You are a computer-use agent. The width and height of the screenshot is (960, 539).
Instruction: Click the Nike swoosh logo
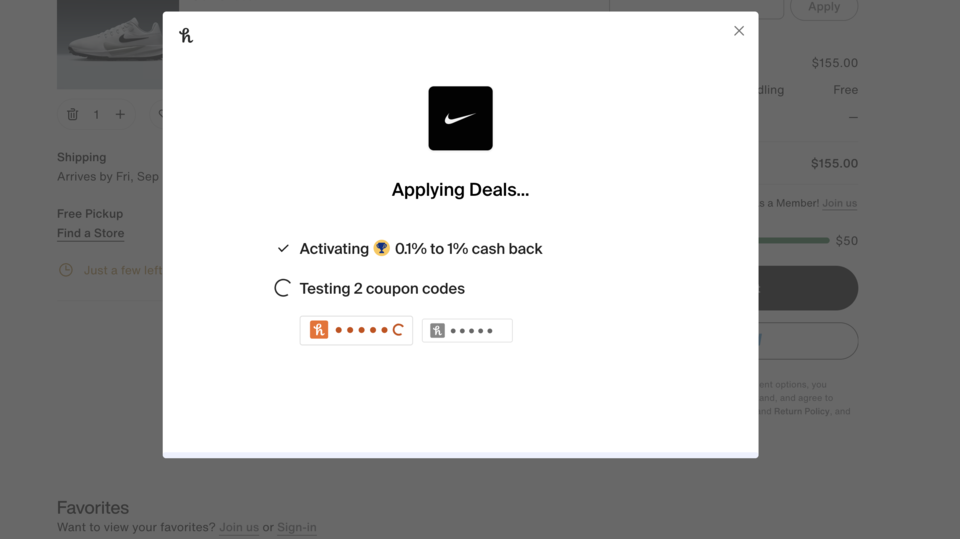460,119
